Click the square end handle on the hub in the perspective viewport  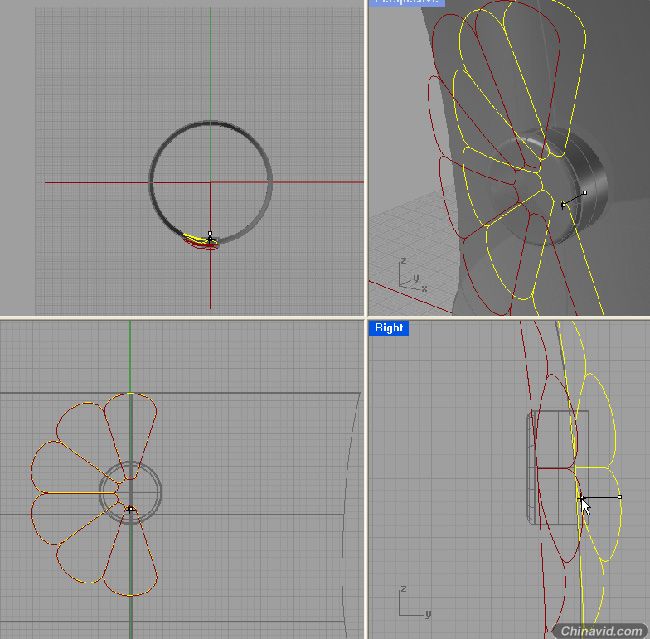[x=585, y=193]
